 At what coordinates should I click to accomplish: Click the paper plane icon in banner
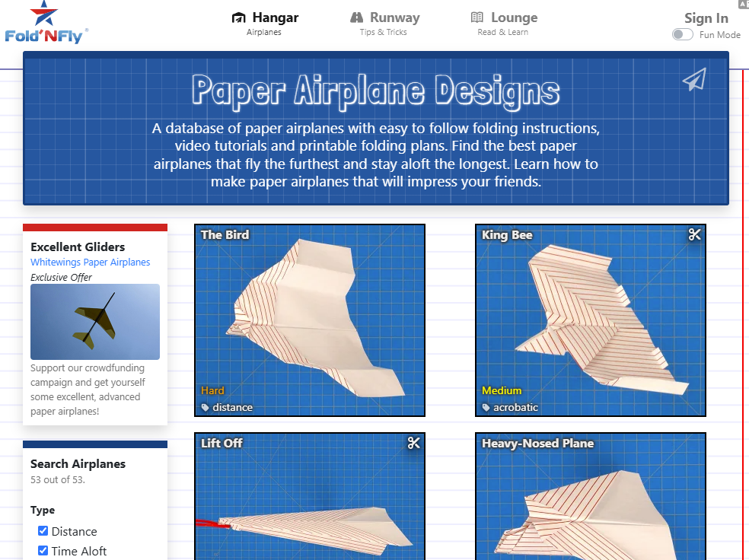click(694, 79)
